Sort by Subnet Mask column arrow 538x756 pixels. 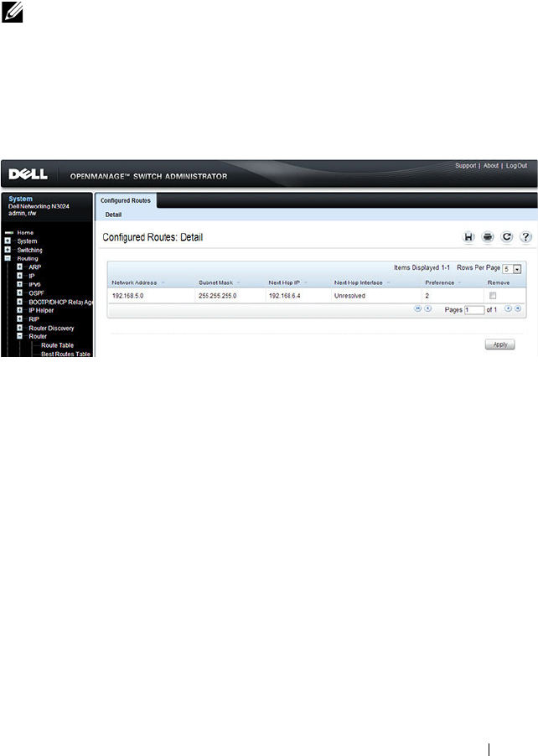point(238,282)
